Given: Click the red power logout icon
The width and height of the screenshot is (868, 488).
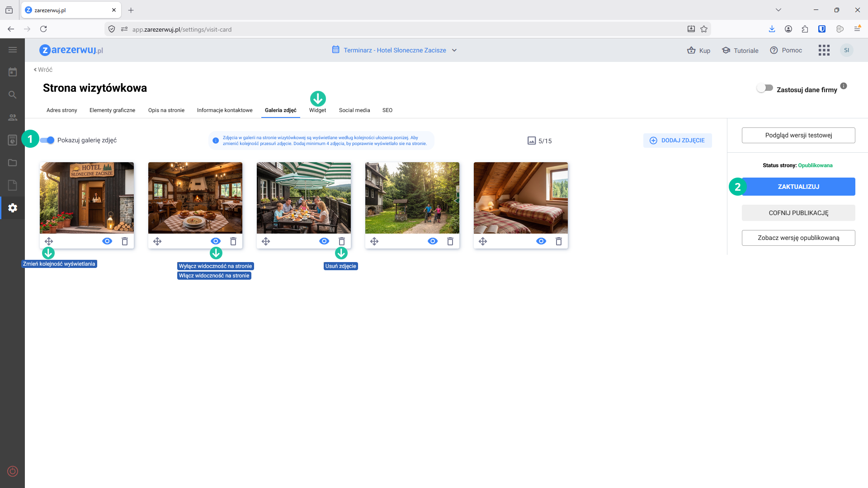Looking at the screenshot, I should pos(13,471).
